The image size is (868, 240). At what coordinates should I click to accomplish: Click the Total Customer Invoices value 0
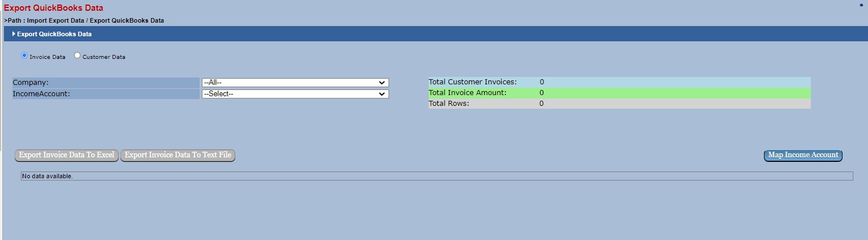542,82
